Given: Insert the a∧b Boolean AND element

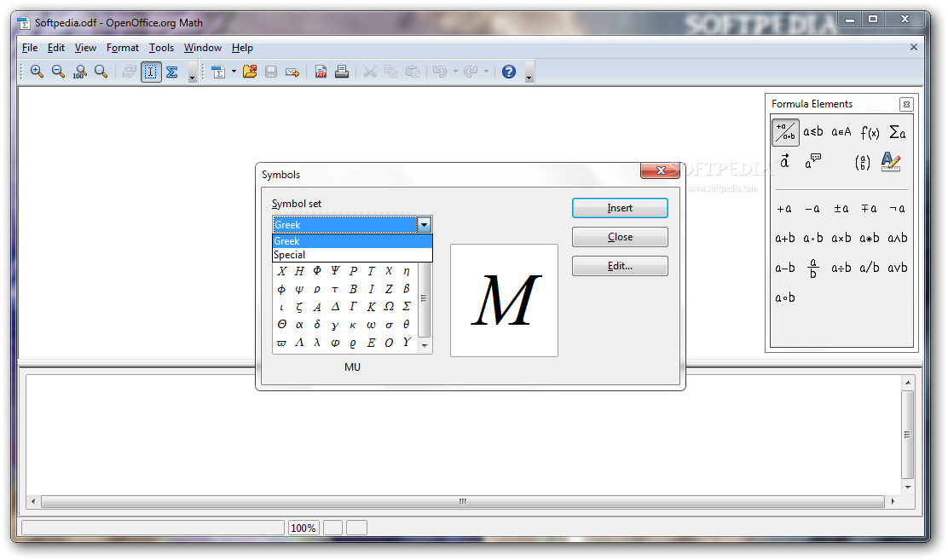Looking at the screenshot, I should tap(897, 239).
